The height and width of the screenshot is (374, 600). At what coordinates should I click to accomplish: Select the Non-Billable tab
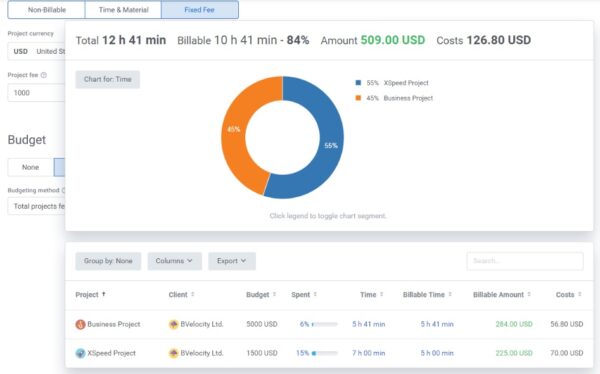47,10
